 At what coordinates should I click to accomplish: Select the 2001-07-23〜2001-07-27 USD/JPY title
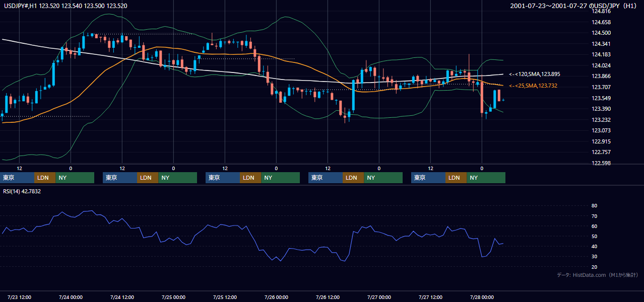point(573,6)
